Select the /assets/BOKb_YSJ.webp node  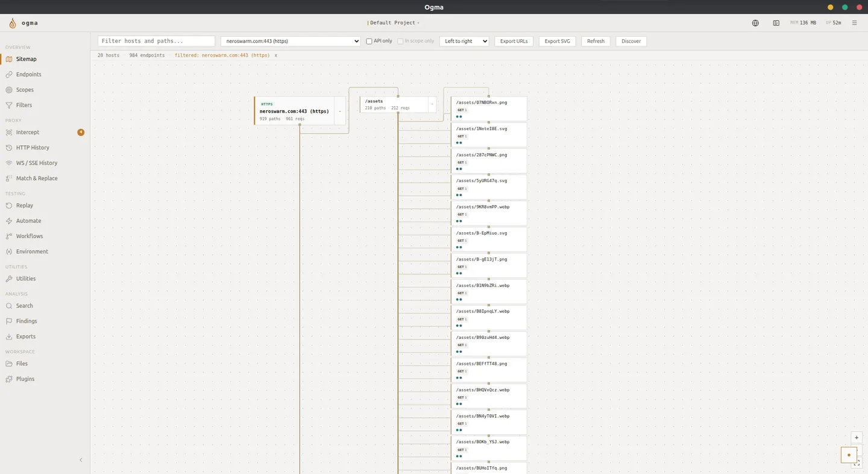489,448
